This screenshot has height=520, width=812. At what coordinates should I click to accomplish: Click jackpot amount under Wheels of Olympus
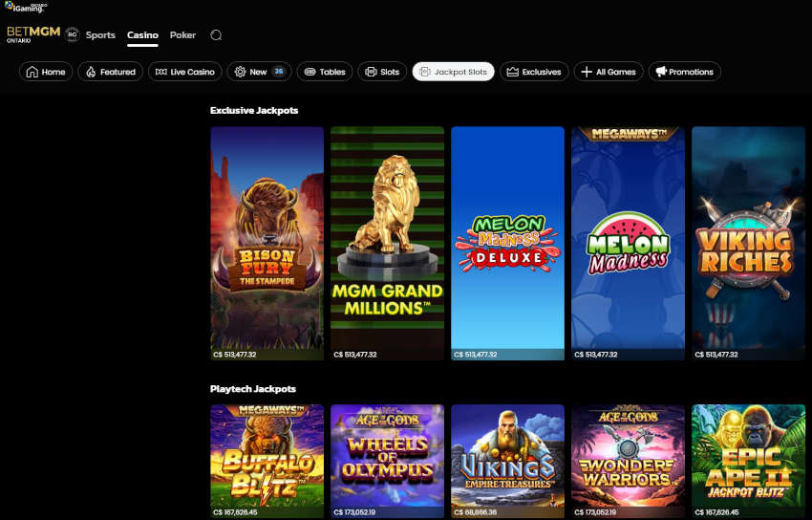(354, 512)
